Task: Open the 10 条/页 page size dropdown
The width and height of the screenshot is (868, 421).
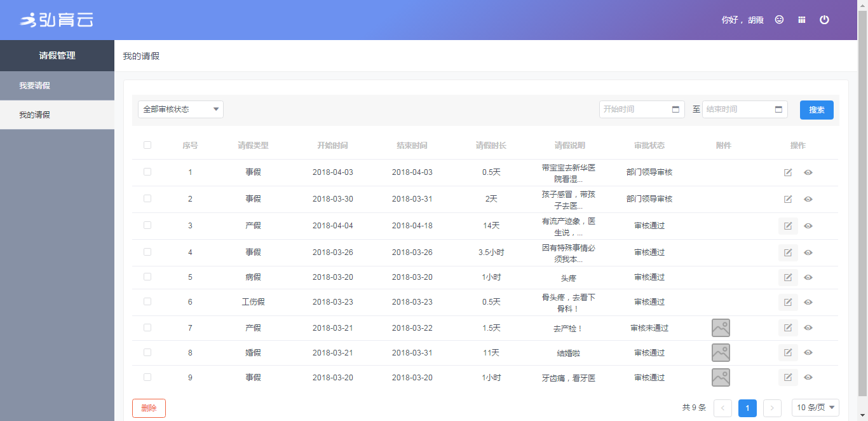Action: (815, 408)
